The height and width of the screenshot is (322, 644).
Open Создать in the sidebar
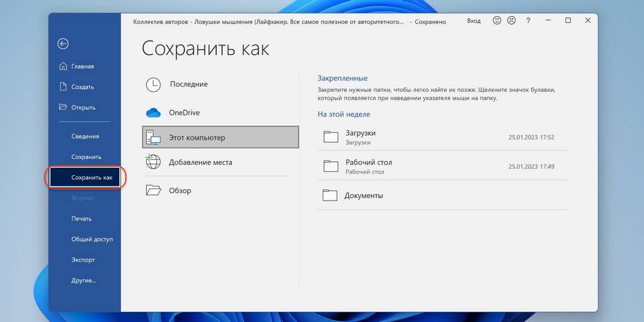pyautogui.click(x=83, y=87)
